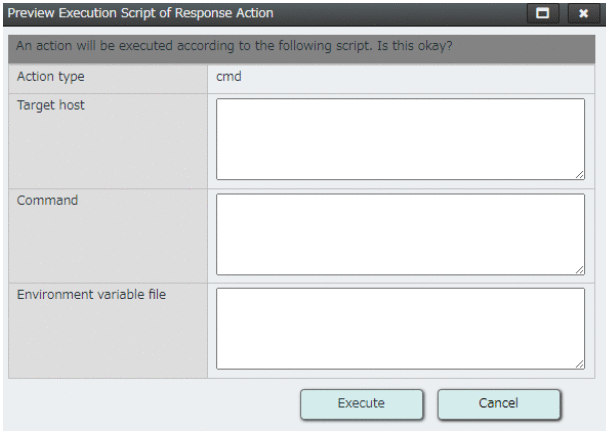
Task: Click the "Target host" label
Action: coord(51,105)
